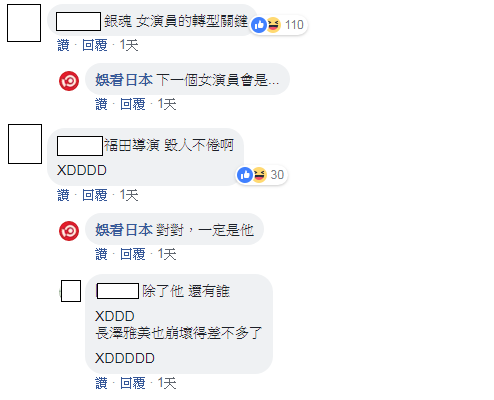The image size is (494, 400).
Task: Reply to 娛看日本 下一個女演員會是... comment
Action: point(133,104)
